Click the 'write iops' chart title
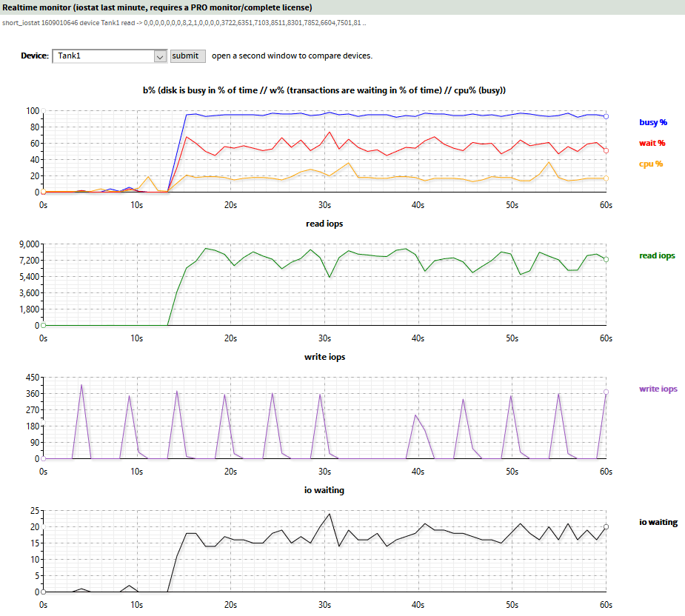Image resolution: width=685 pixels, height=616 pixels. [324, 357]
